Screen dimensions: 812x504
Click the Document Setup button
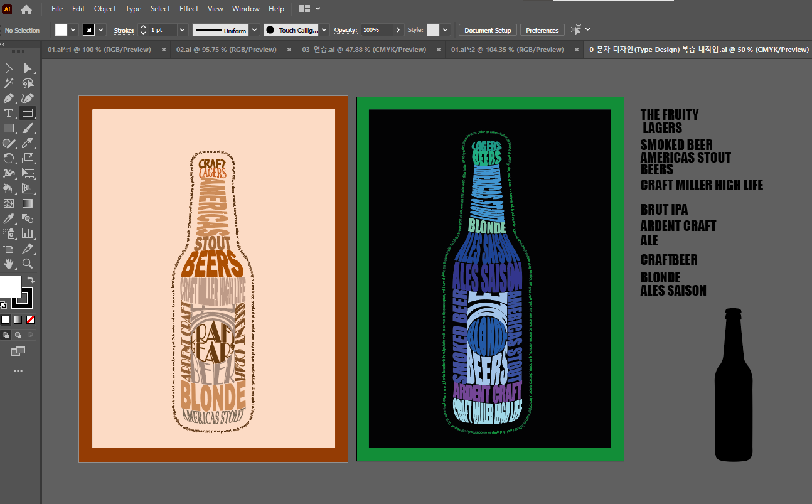coord(488,30)
